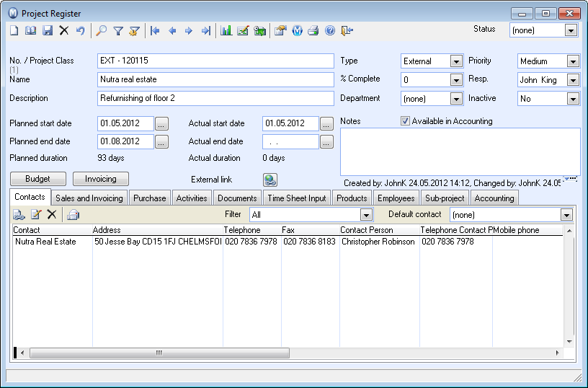Screen dimensions: 588x388
Task: Click the Undo arrow icon
Action: click(81, 31)
